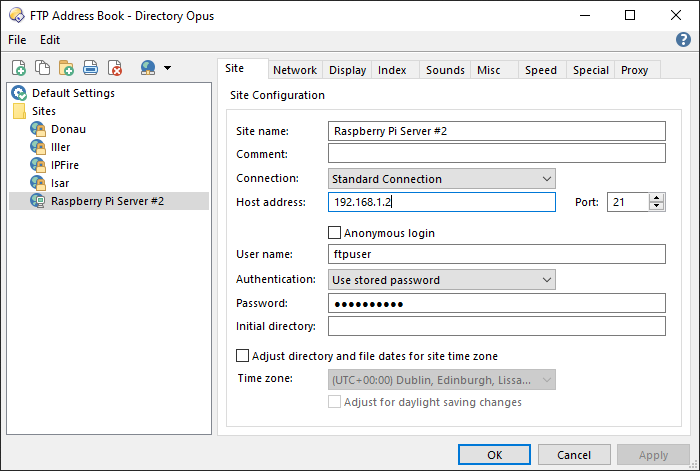The height and width of the screenshot is (471, 700).
Task: Select the Donau site entry
Action: [68, 129]
